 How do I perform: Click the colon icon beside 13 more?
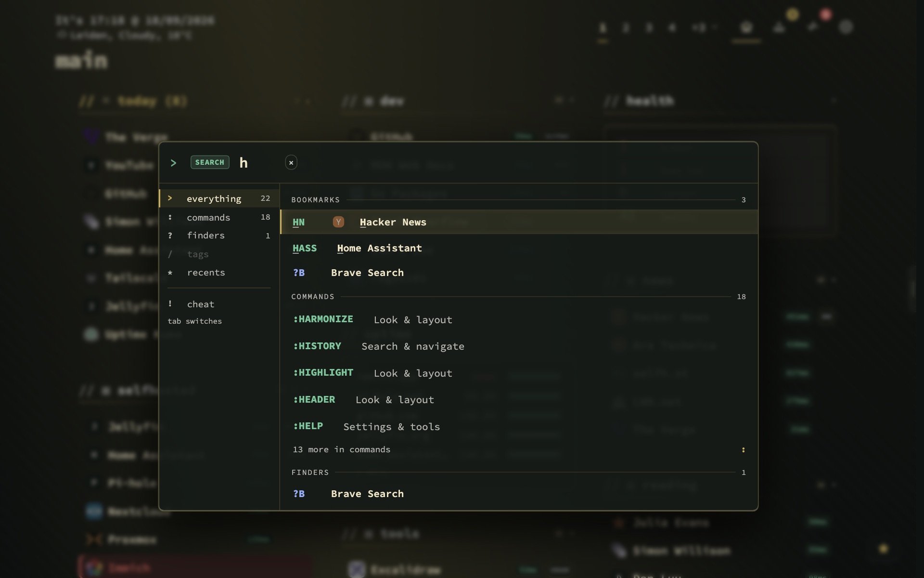pyautogui.click(x=743, y=450)
